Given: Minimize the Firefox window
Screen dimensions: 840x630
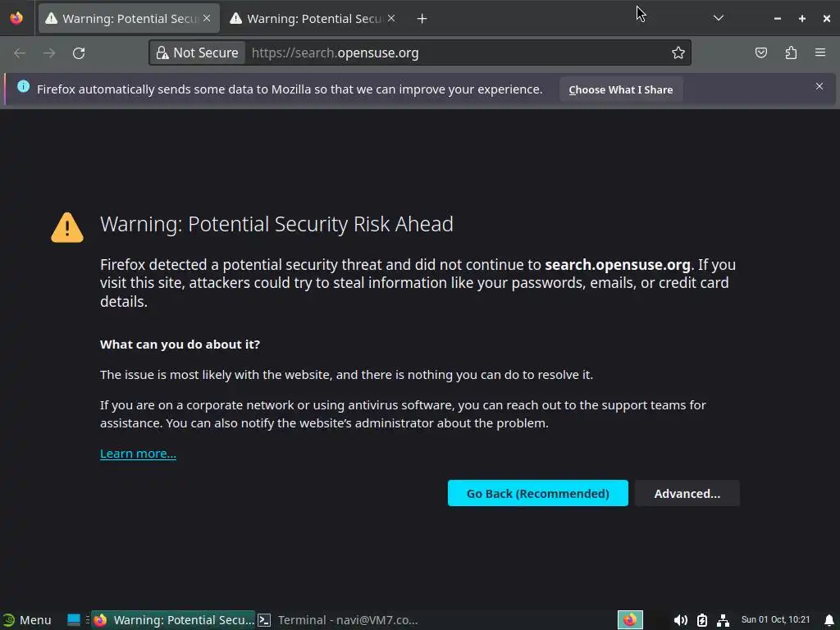Looking at the screenshot, I should [x=778, y=19].
